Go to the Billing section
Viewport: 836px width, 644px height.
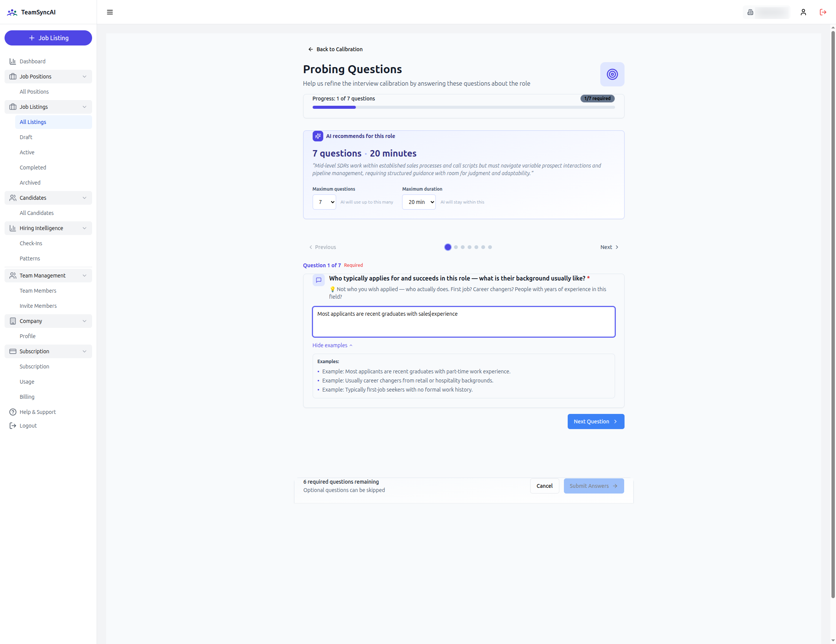pyautogui.click(x=27, y=396)
